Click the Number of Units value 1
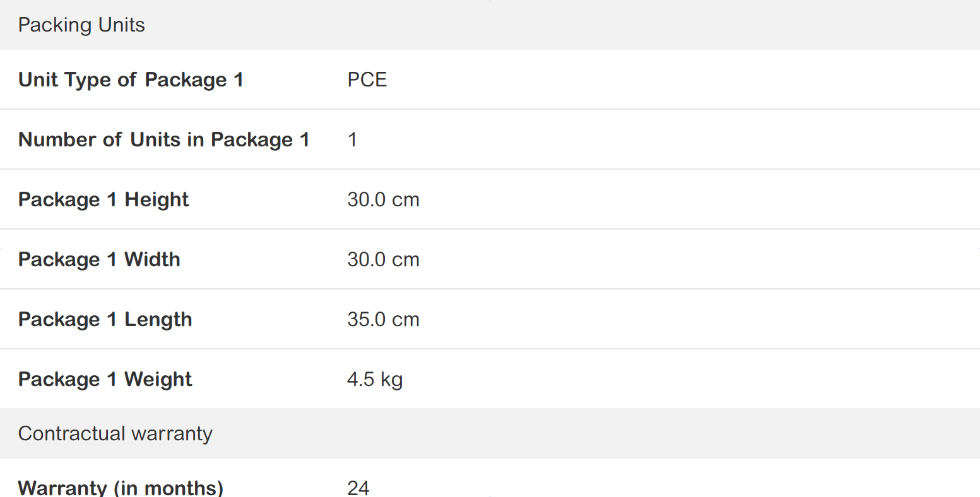 point(352,139)
